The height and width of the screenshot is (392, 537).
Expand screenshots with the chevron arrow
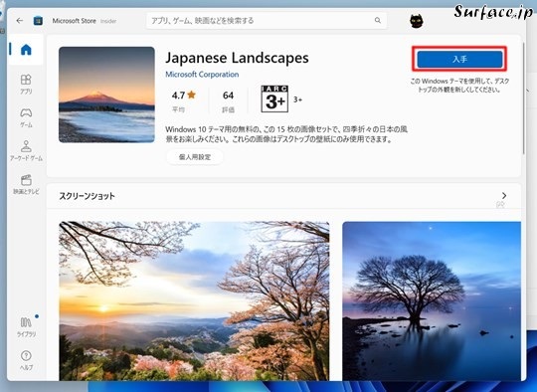tap(504, 195)
